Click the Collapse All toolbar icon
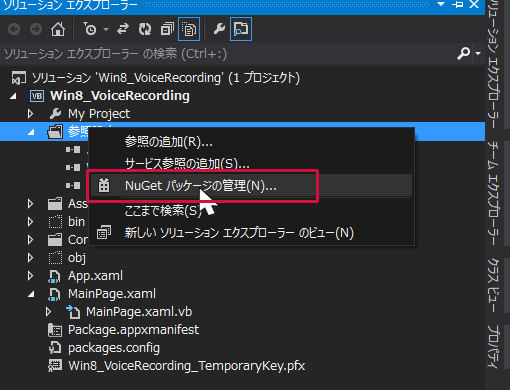 pyautogui.click(x=167, y=29)
